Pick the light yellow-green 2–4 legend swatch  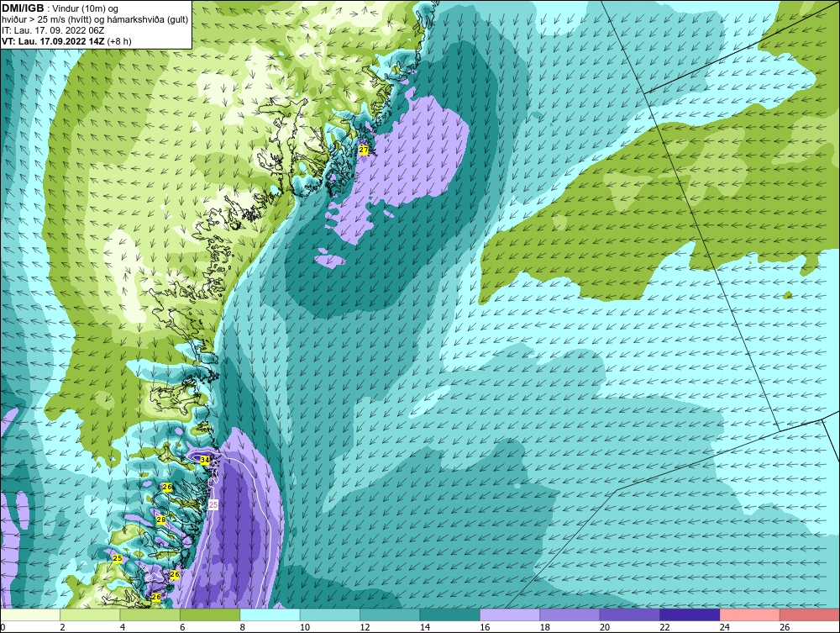(x=90, y=615)
